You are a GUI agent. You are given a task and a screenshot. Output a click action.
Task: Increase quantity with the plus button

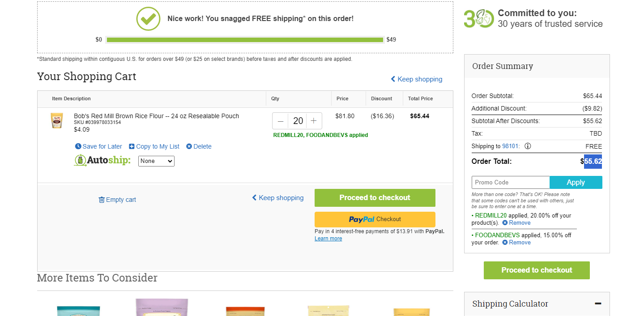click(314, 121)
